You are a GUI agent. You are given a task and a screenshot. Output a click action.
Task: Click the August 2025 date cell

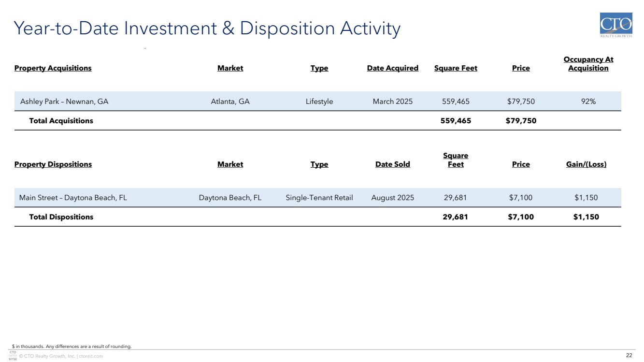[392, 198]
